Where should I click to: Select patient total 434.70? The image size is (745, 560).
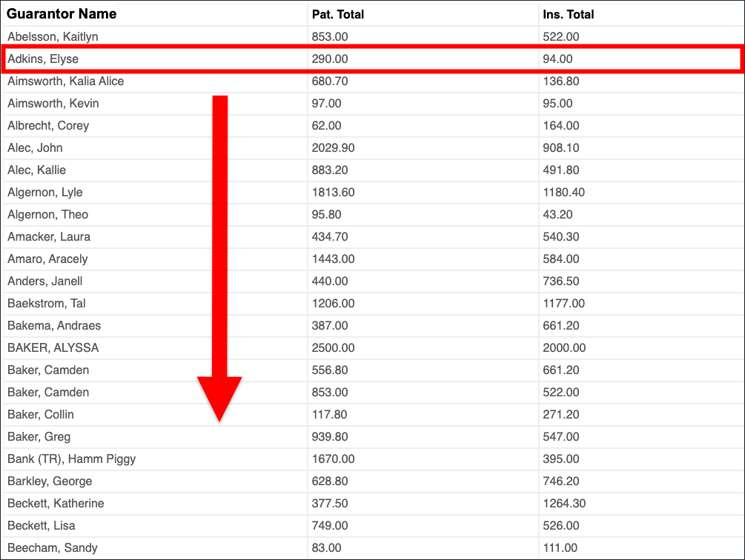pyautogui.click(x=330, y=237)
